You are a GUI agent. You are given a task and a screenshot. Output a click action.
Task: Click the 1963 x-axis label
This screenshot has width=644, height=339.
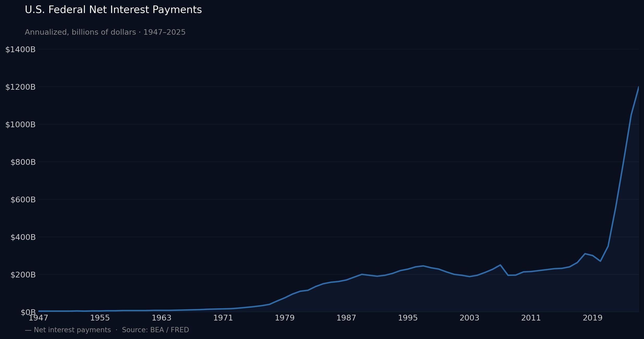[x=162, y=318]
